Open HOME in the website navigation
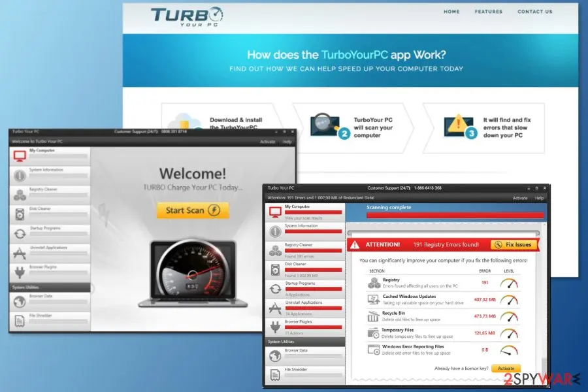 click(x=451, y=12)
